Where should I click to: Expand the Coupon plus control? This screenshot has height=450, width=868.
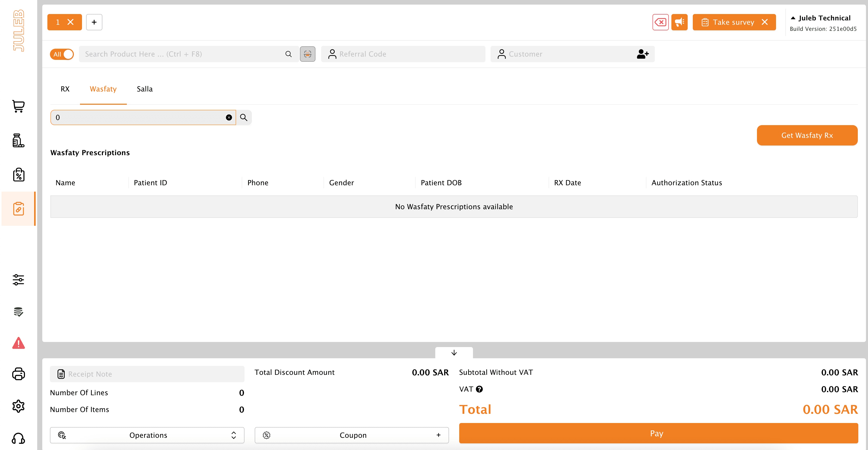coord(438,435)
